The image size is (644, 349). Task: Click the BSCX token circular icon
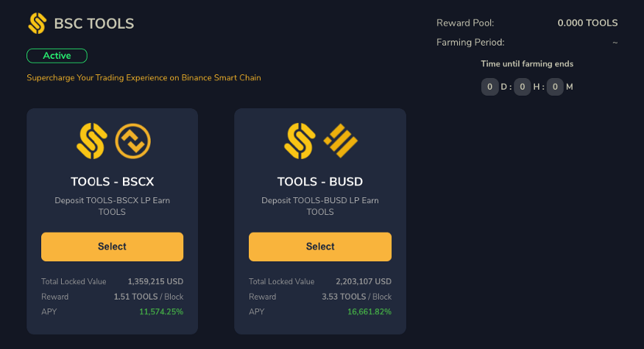coord(132,141)
